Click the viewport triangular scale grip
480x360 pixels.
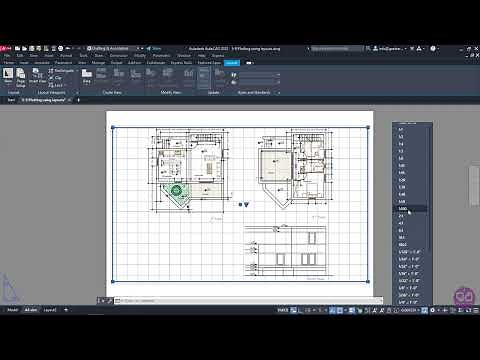pyautogui.click(x=246, y=204)
